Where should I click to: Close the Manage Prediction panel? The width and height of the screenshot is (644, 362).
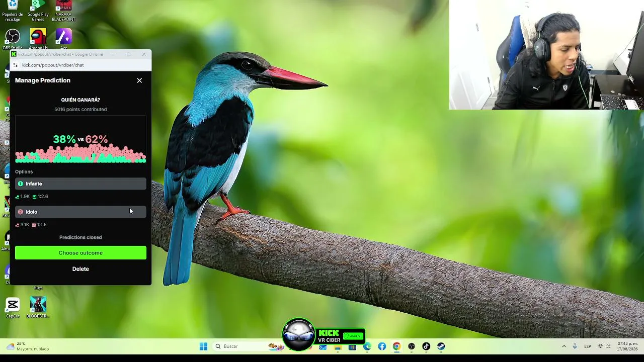pyautogui.click(x=139, y=80)
